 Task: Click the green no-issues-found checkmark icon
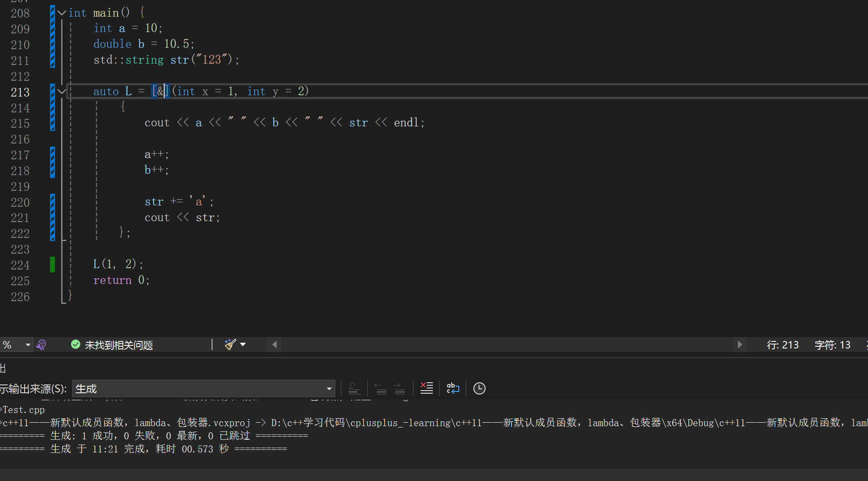pyautogui.click(x=76, y=345)
